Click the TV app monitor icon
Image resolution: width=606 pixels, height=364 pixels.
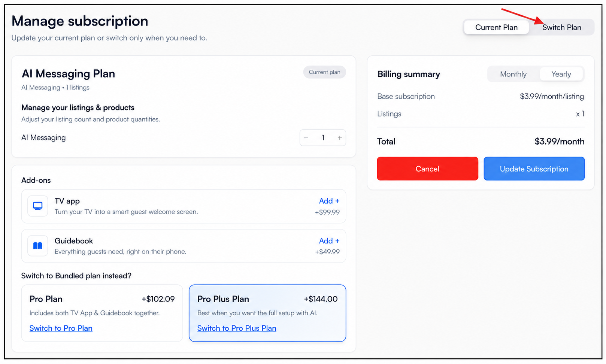click(38, 206)
